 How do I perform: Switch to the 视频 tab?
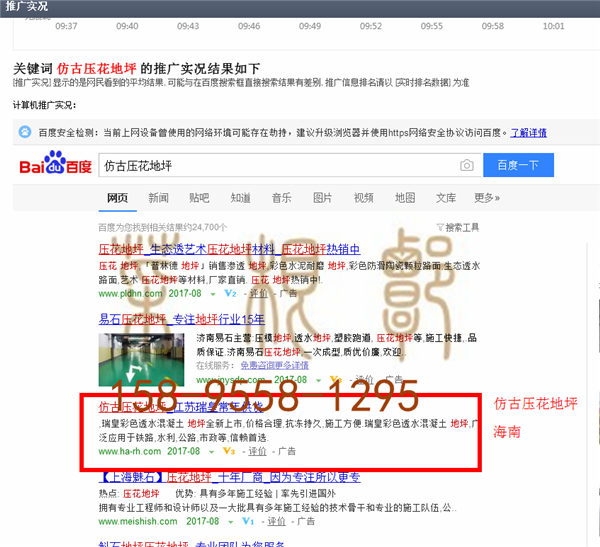tap(364, 198)
